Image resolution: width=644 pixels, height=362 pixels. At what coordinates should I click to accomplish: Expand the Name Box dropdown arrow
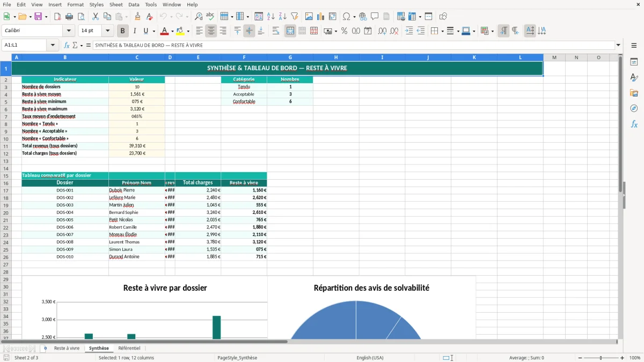53,46
